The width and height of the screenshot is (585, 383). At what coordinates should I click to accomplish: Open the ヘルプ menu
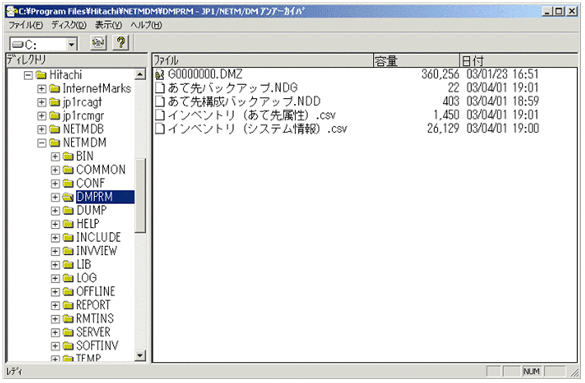[x=146, y=25]
